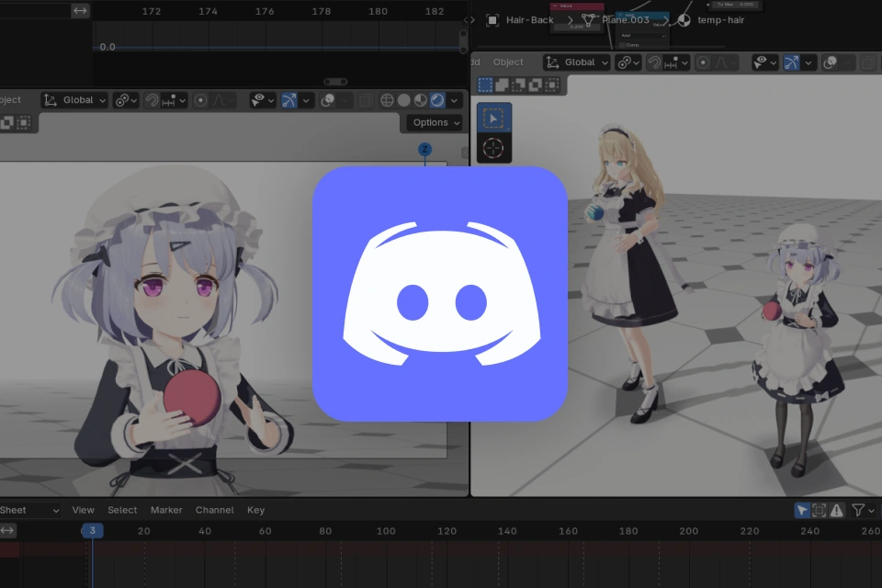Select the 3D Cursor tool in right viewport
The height and width of the screenshot is (588, 882).
494,148
